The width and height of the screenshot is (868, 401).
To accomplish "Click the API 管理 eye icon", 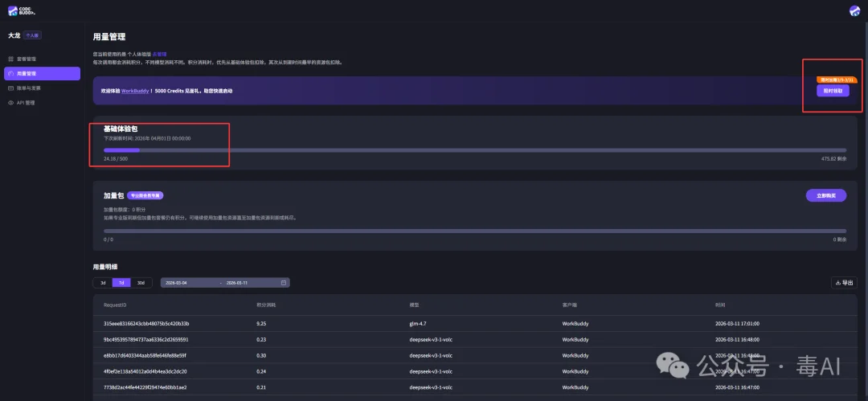I will [x=10, y=103].
